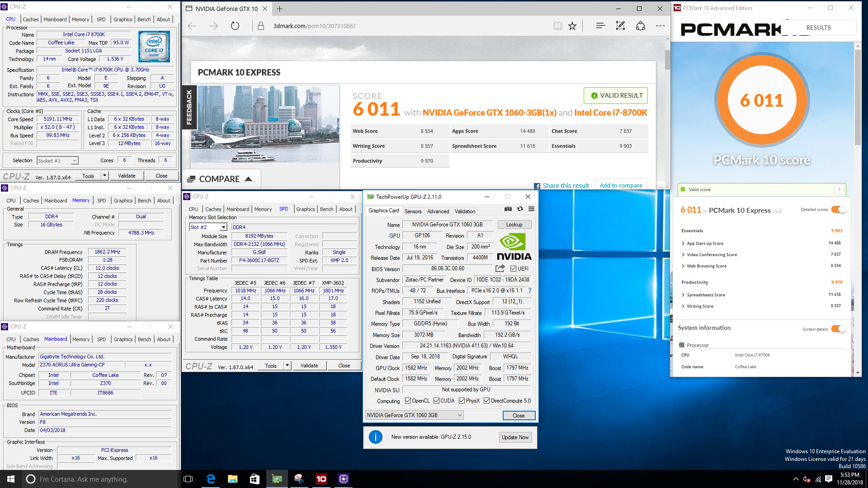The height and width of the screenshot is (488, 868).
Task: Toggle the PhysX checkbox
Action: pos(462,401)
